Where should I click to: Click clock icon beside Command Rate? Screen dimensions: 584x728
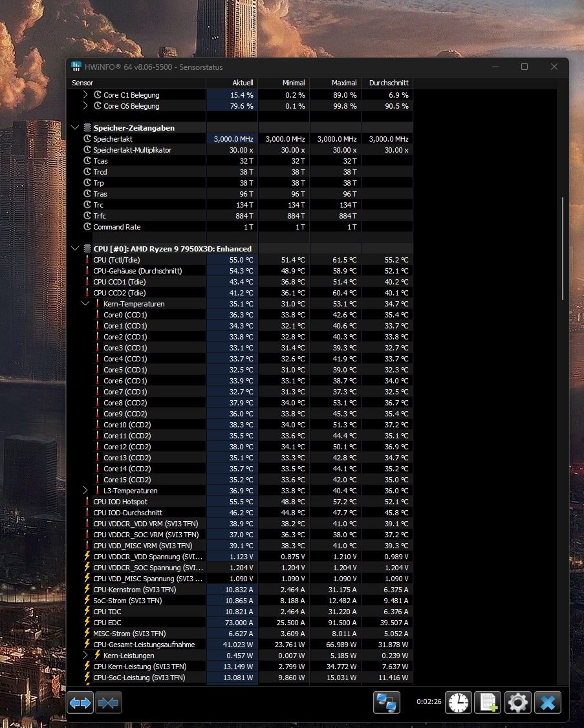click(87, 227)
